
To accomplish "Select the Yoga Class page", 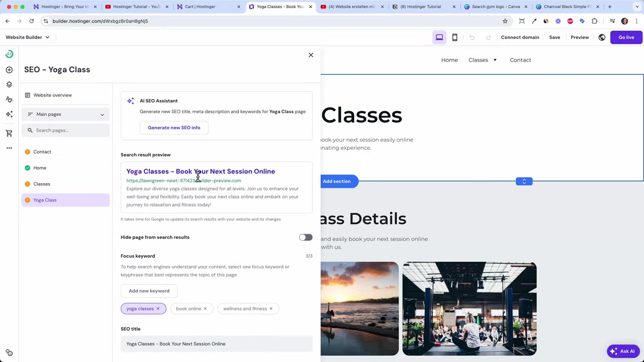I will click(x=65, y=200).
